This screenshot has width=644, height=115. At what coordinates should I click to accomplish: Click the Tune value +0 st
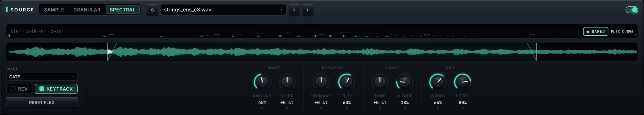(x=380, y=103)
